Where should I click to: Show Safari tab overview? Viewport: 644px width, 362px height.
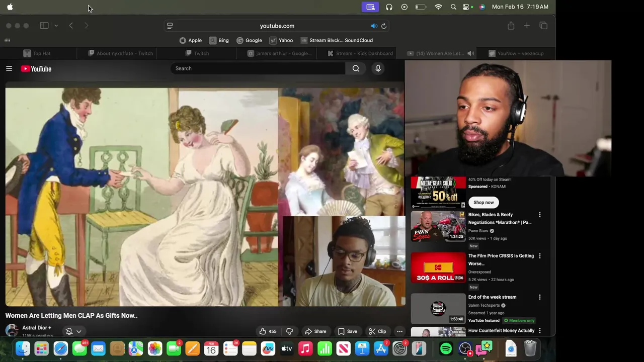[x=543, y=26]
